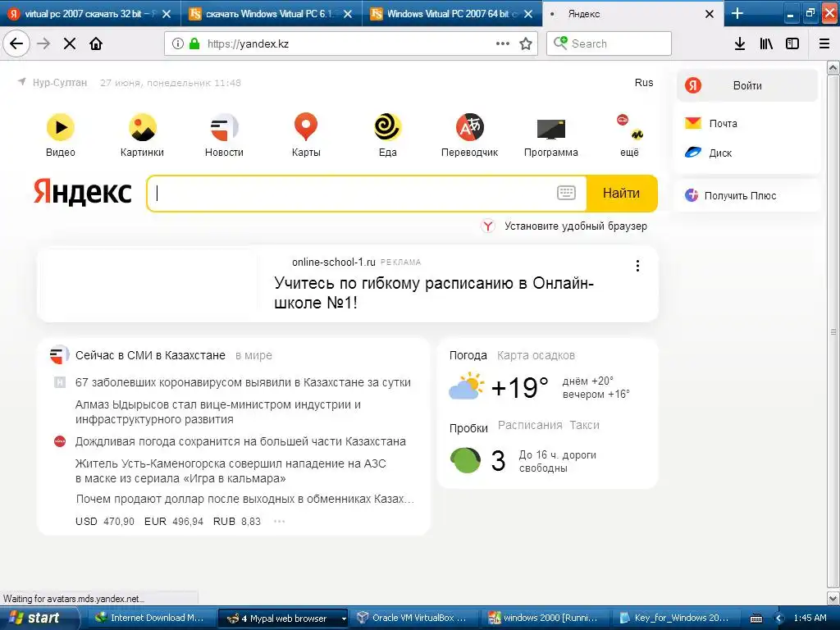This screenshot has width=840, height=630.
Task: Open page actions three-dot menu in address bar
Action: click(503, 43)
